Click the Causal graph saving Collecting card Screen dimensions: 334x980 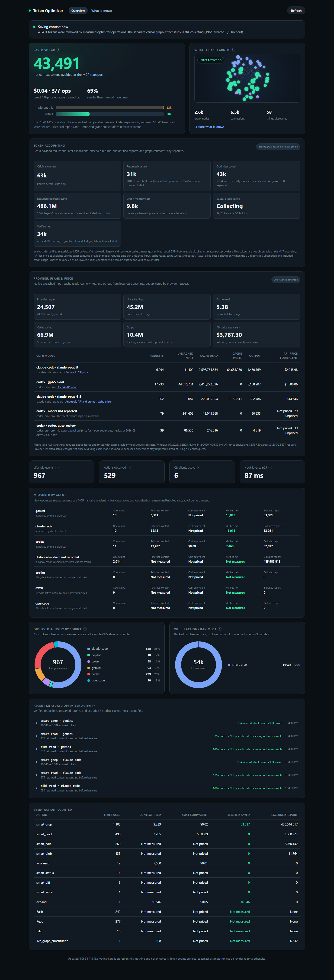coord(256,206)
